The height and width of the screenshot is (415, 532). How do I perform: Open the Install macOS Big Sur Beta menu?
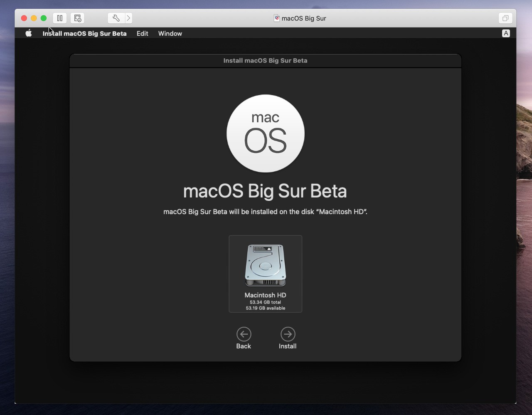point(84,34)
